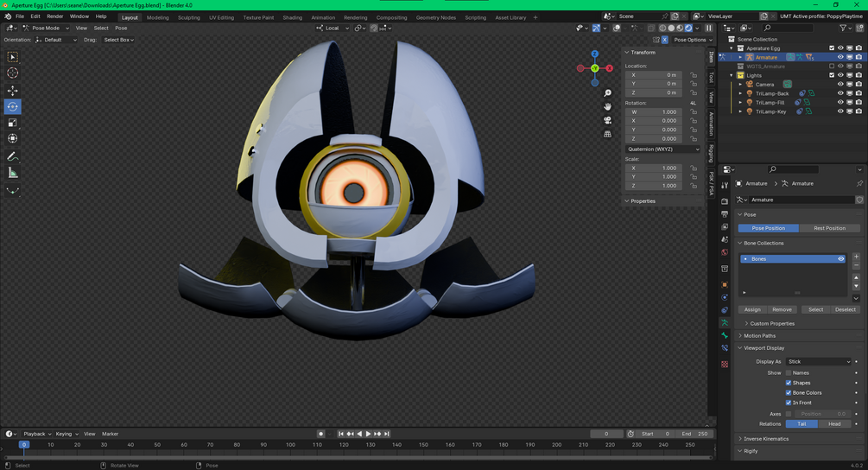Viewport: 868px width, 470px height.
Task: Enable the Names show checkbox
Action: tap(789, 373)
